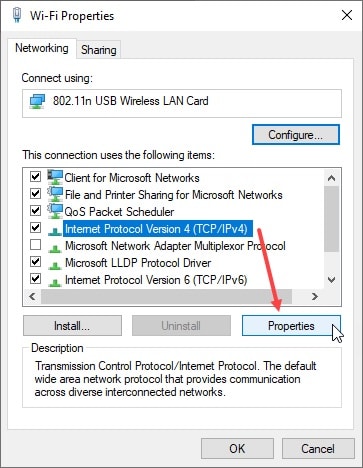
Task: Select the Microsoft LLDP Protocol Driver icon
Action: (55, 265)
